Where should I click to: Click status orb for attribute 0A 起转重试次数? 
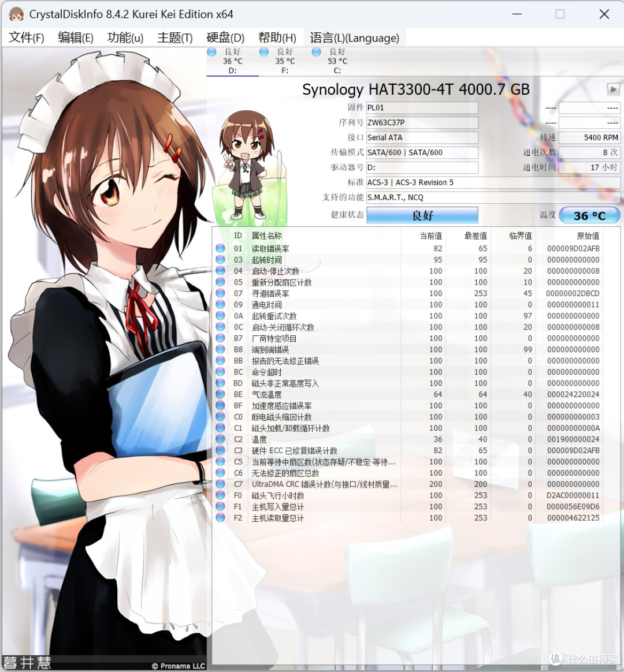tap(221, 316)
